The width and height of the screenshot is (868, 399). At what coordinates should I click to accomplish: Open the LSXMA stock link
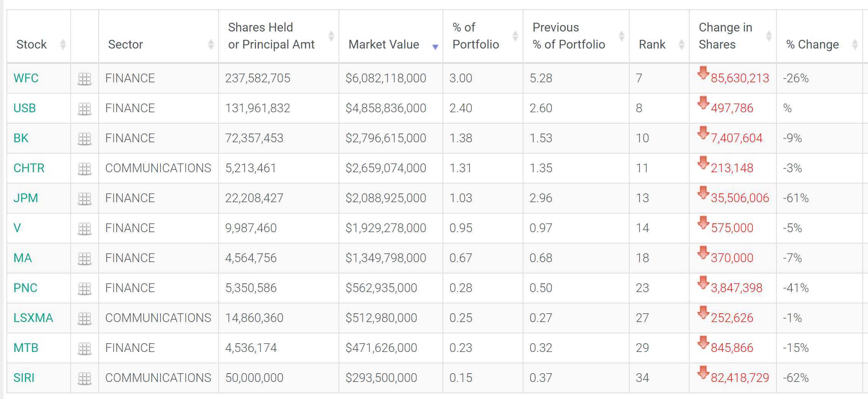point(33,318)
